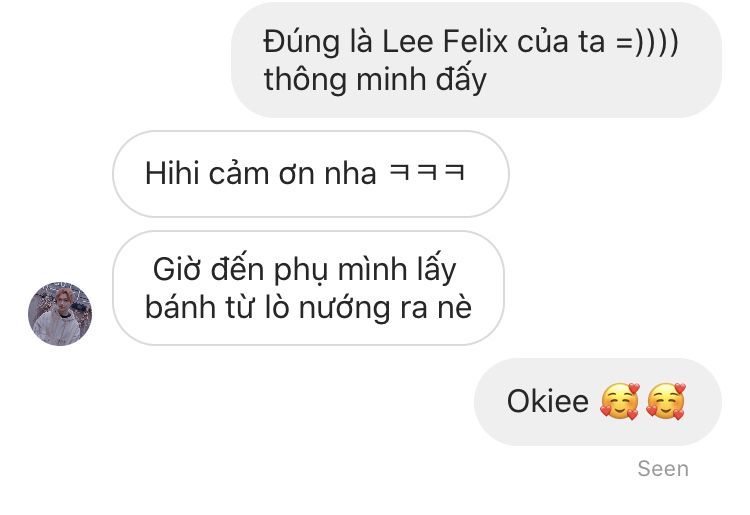The height and width of the screenshot is (515, 750).
Task: Click the =)))) emoticon in top message
Action: 647,42
